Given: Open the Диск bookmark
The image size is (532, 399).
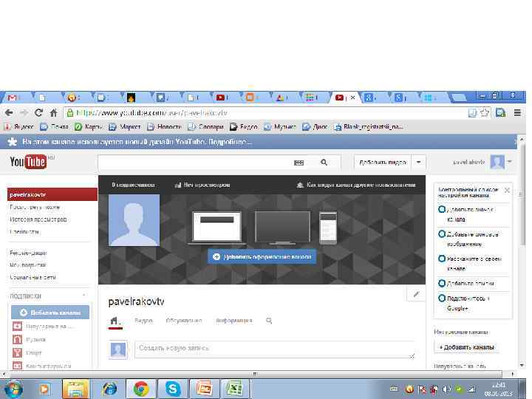Looking at the screenshot, I should coord(315,127).
